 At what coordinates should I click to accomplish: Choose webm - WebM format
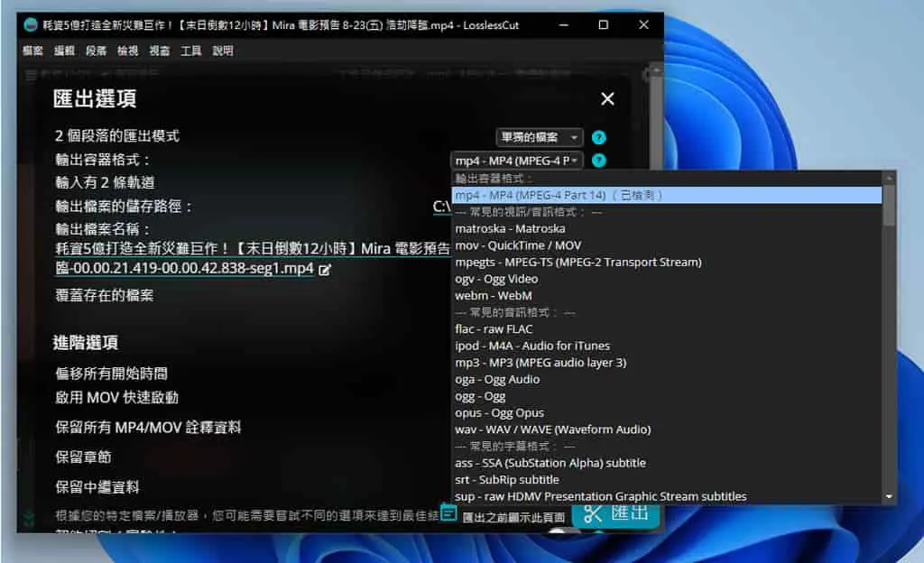point(667,296)
